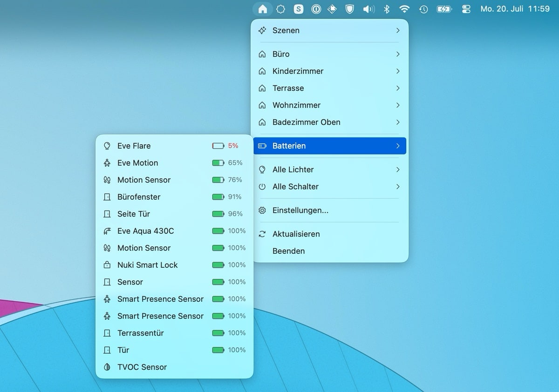Click the person icon beside Eve Motion

107,163
